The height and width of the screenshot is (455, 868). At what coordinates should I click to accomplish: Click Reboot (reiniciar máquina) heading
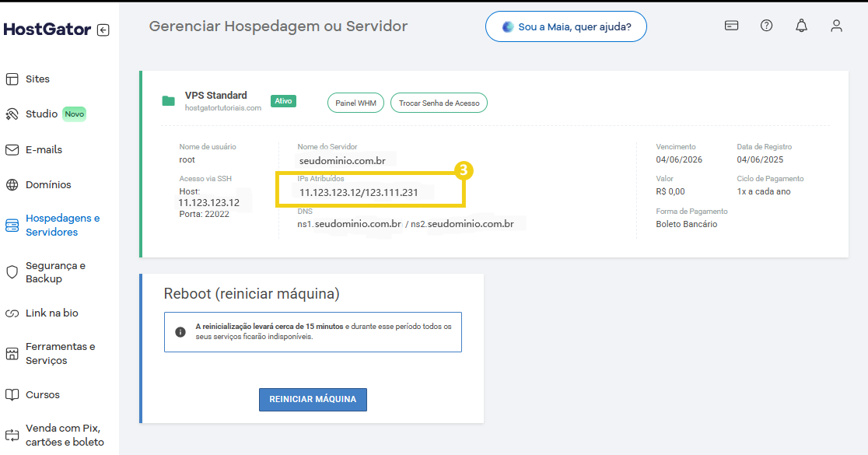pyautogui.click(x=252, y=294)
